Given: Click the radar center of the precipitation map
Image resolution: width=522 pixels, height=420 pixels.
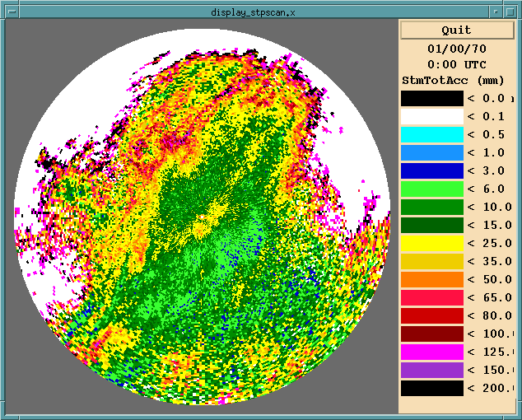Looking at the screenshot, I should [x=202, y=217].
